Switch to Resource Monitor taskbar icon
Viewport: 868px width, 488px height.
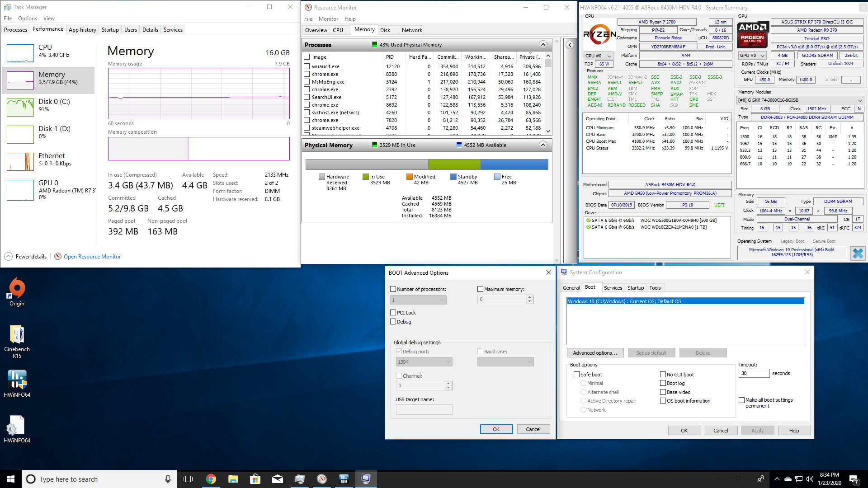tap(321, 479)
